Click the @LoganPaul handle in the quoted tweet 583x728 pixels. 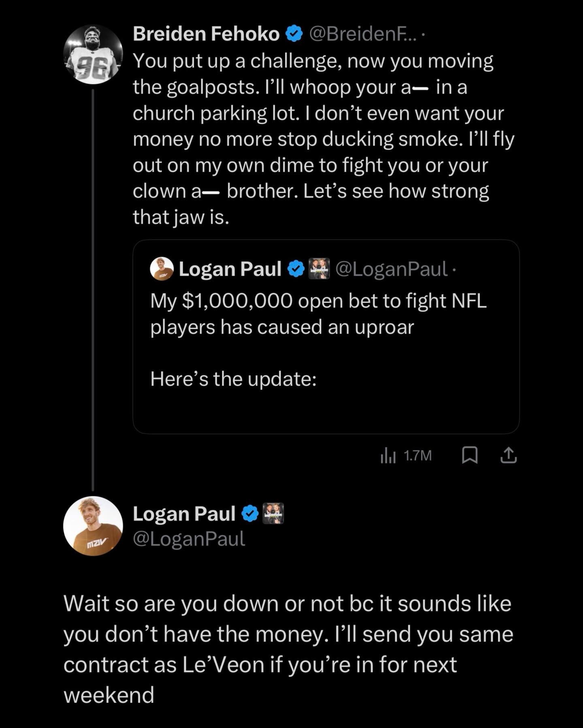pos(392,269)
